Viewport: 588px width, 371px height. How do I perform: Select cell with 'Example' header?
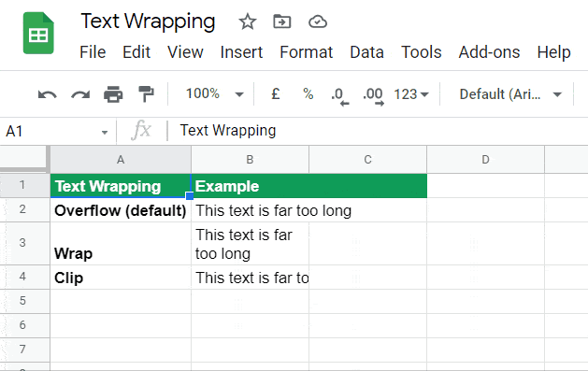(250, 186)
